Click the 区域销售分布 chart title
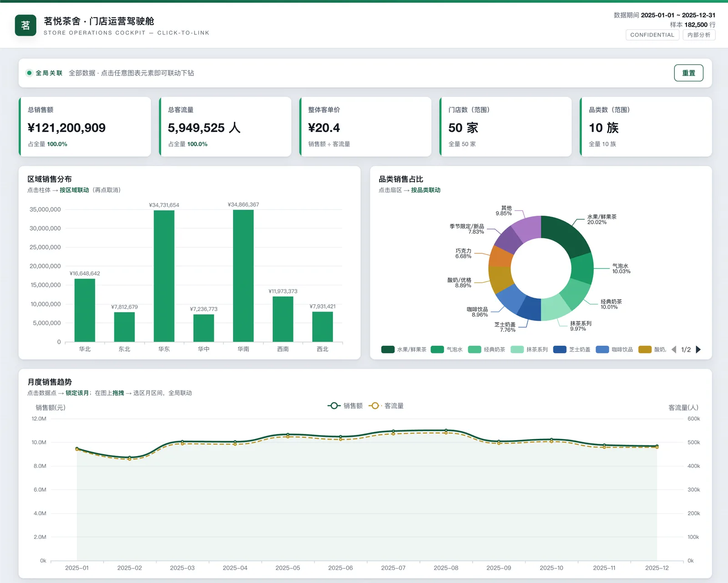The image size is (728, 583). pyautogui.click(x=50, y=179)
